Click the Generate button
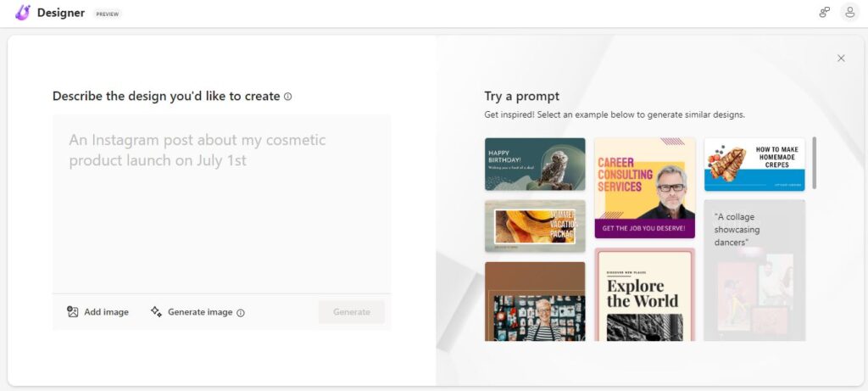868x391 pixels. tap(352, 312)
